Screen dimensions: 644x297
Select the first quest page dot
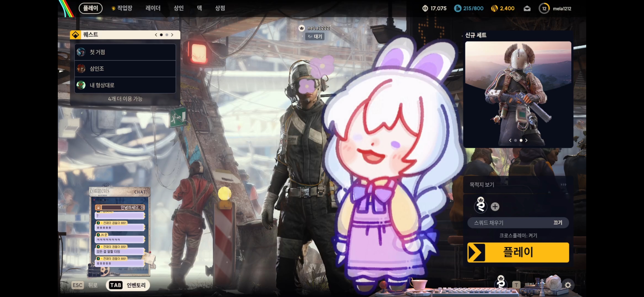[161, 35]
